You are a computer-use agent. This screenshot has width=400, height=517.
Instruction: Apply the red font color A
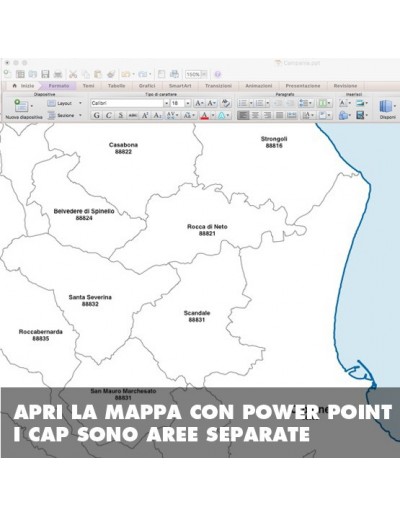pyautogui.click(x=204, y=115)
